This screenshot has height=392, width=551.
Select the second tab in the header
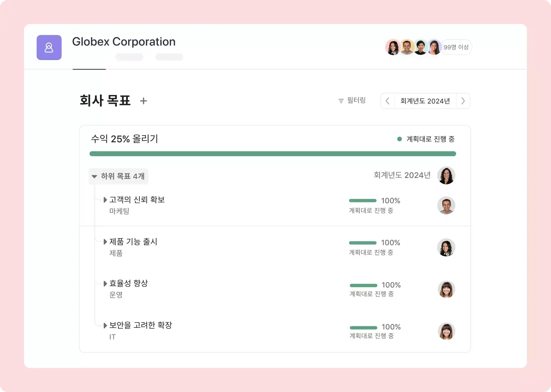[129, 57]
